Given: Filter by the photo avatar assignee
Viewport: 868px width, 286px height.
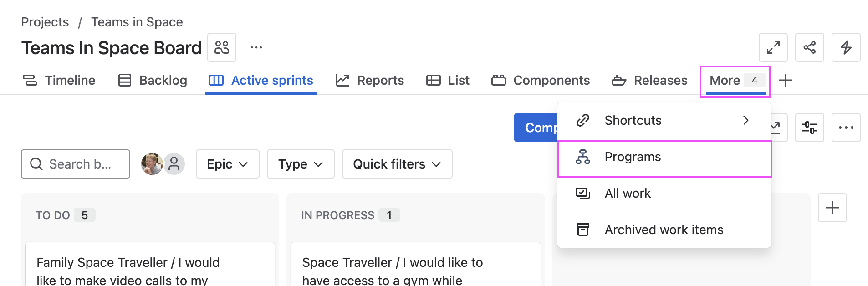Looking at the screenshot, I should tap(152, 164).
